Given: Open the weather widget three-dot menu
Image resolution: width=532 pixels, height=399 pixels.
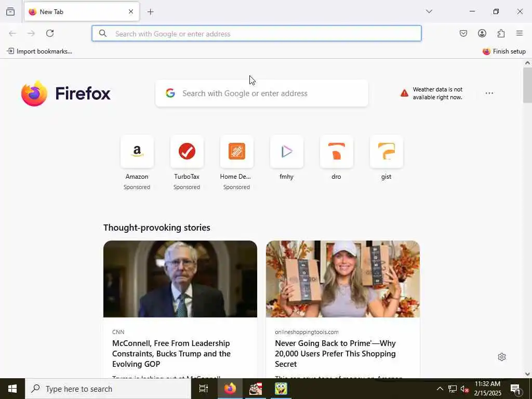Looking at the screenshot, I should [x=489, y=93].
